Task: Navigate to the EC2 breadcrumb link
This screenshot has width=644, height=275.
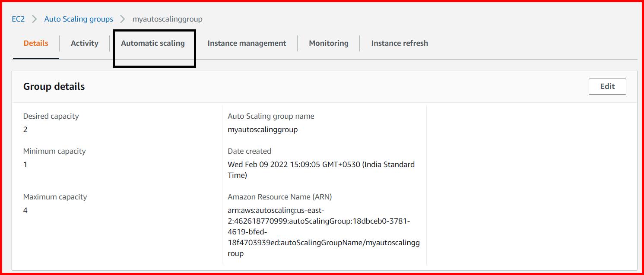Action: (19, 19)
